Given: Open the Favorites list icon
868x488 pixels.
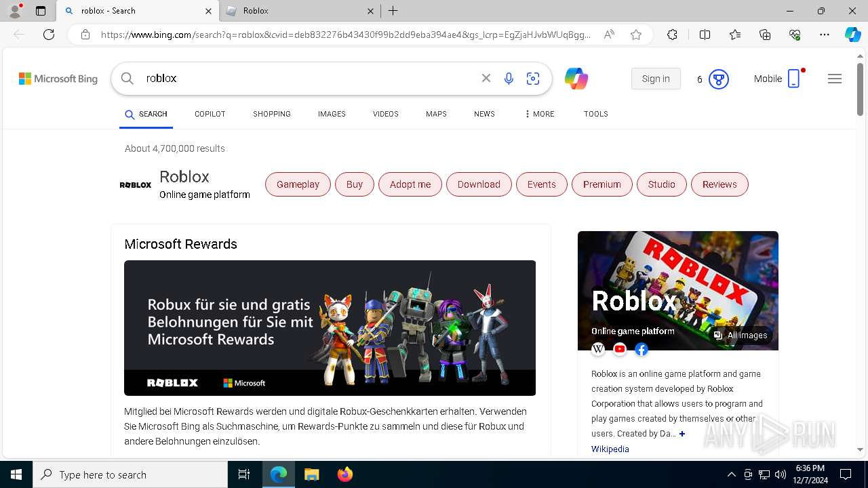Looking at the screenshot, I should [735, 35].
